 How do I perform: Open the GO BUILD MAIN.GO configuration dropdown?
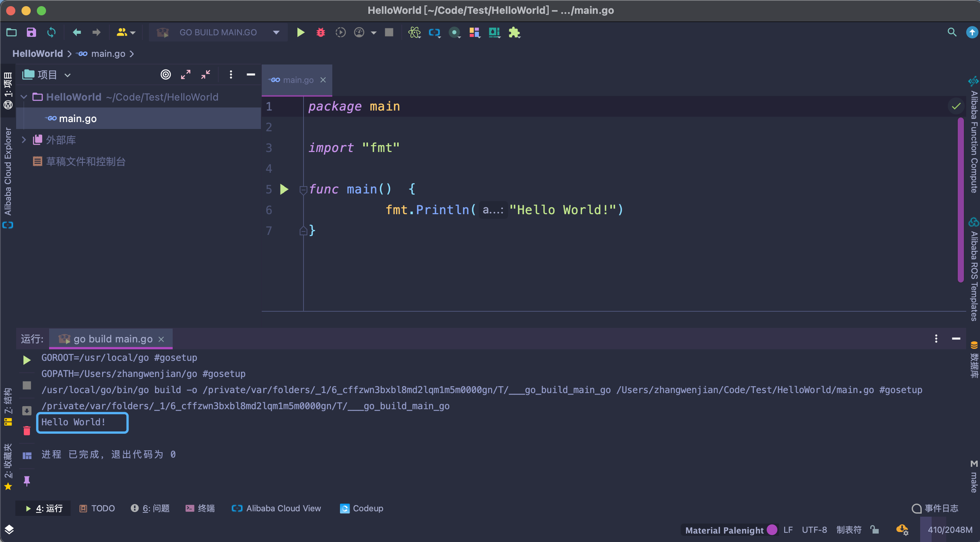276,33
